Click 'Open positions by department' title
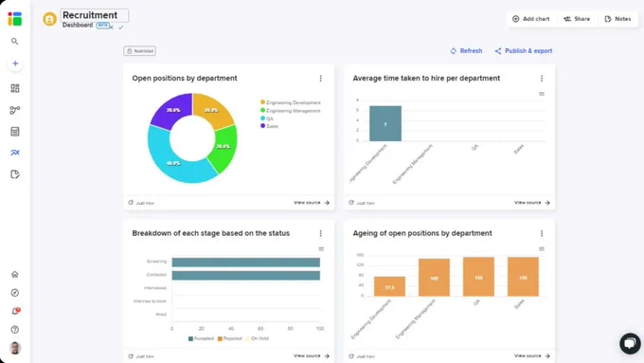The image size is (644, 363). pos(185,78)
